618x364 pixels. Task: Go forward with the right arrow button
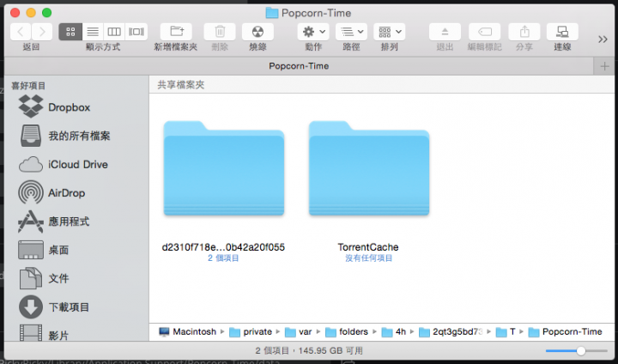pyautogui.click(x=42, y=32)
